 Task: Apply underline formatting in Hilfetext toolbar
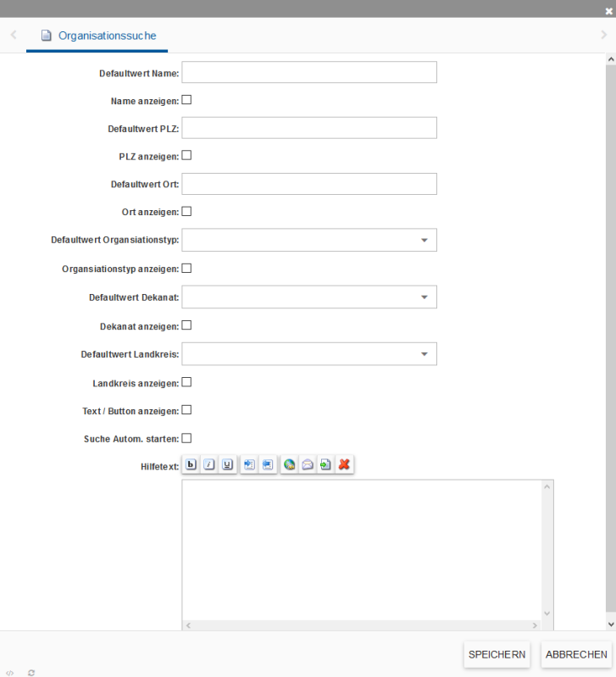pos(226,464)
